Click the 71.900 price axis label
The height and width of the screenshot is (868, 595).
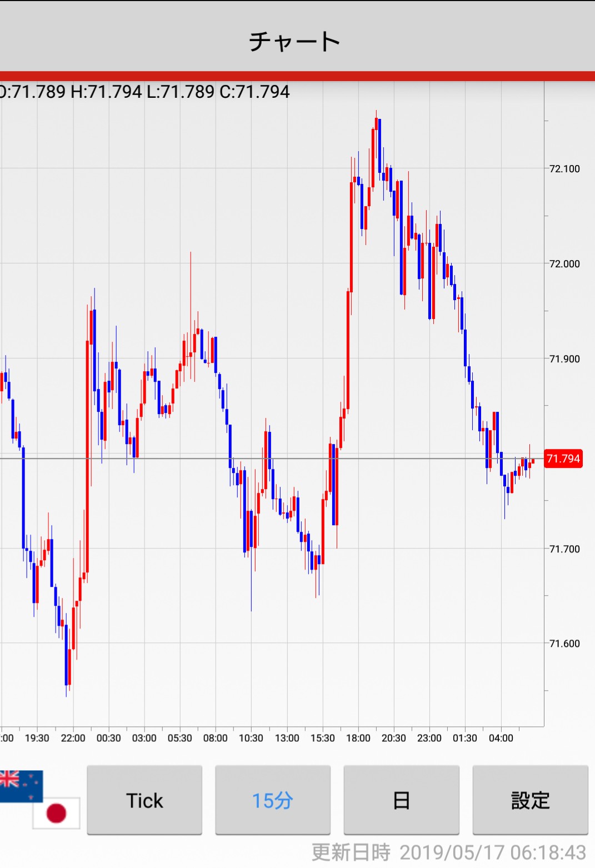[x=564, y=359]
